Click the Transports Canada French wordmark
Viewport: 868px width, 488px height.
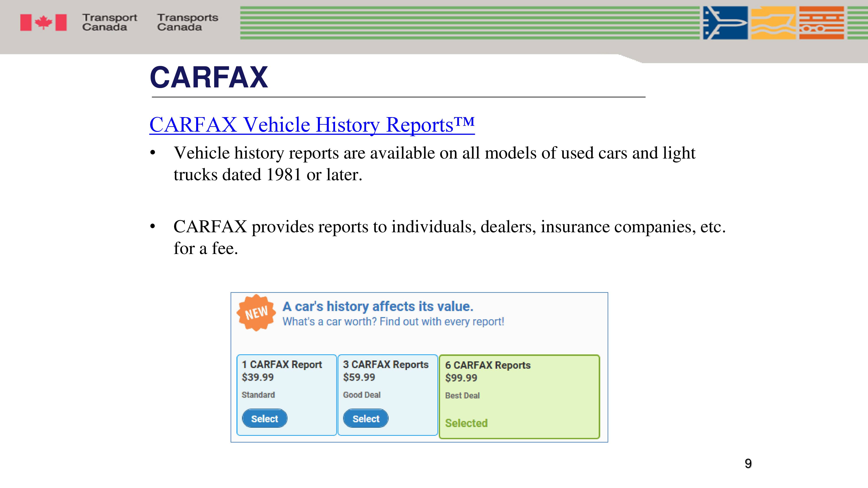pos(188,22)
